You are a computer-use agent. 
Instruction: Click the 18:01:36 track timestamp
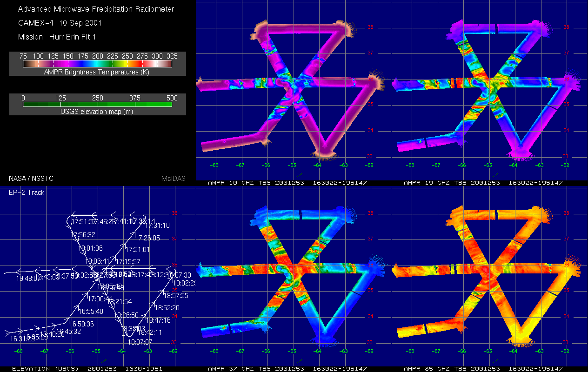(x=90, y=248)
